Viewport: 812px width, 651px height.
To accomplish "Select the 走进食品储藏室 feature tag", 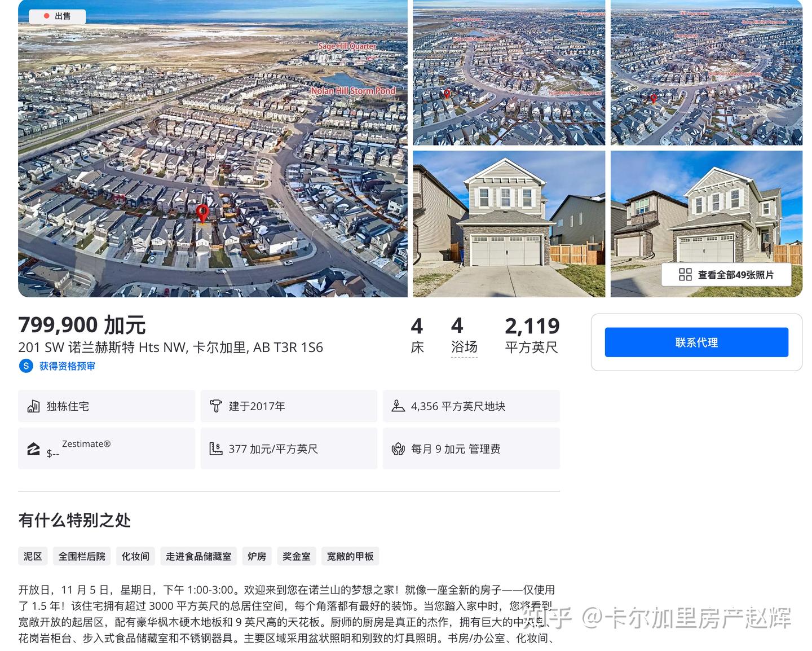I will point(198,556).
